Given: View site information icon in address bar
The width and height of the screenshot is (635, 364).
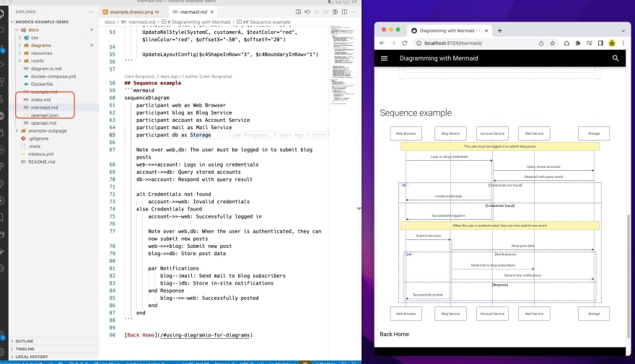Looking at the screenshot, I should (419, 43).
